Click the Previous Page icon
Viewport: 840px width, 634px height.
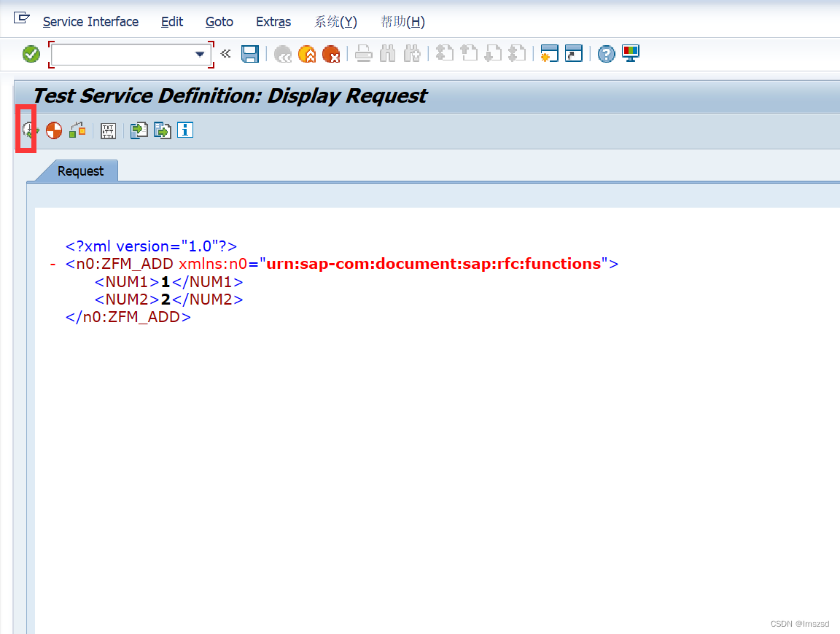point(469,53)
